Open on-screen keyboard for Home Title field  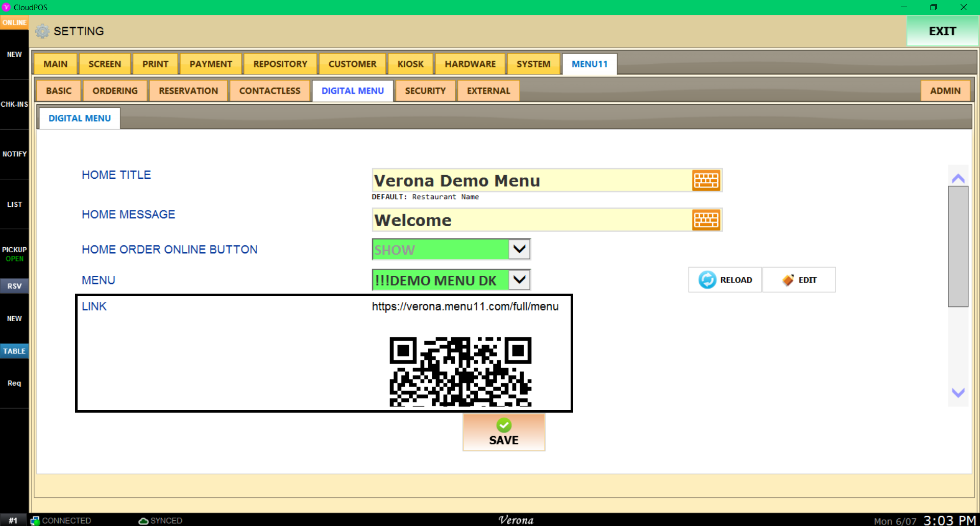pyautogui.click(x=706, y=180)
